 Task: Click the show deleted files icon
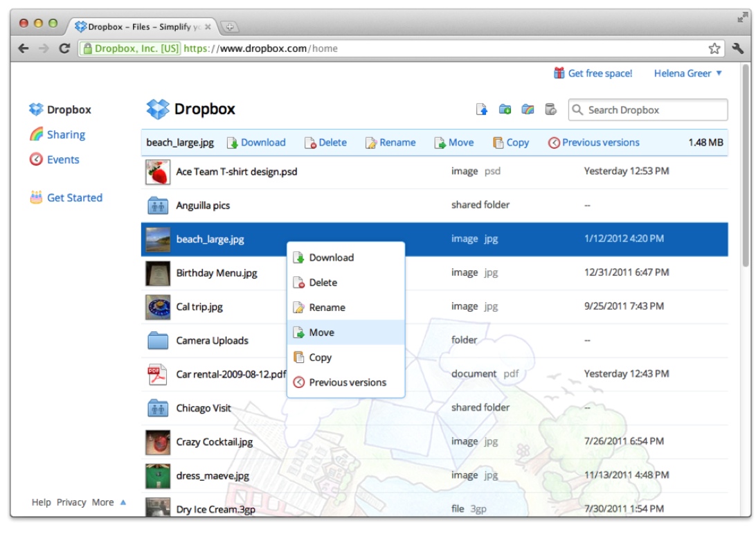click(x=550, y=109)
